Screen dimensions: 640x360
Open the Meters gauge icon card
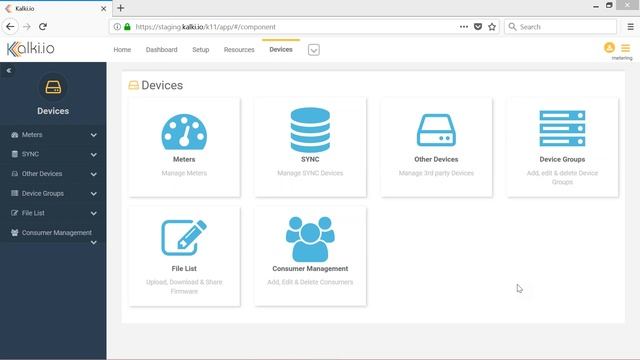pos(184,131)
